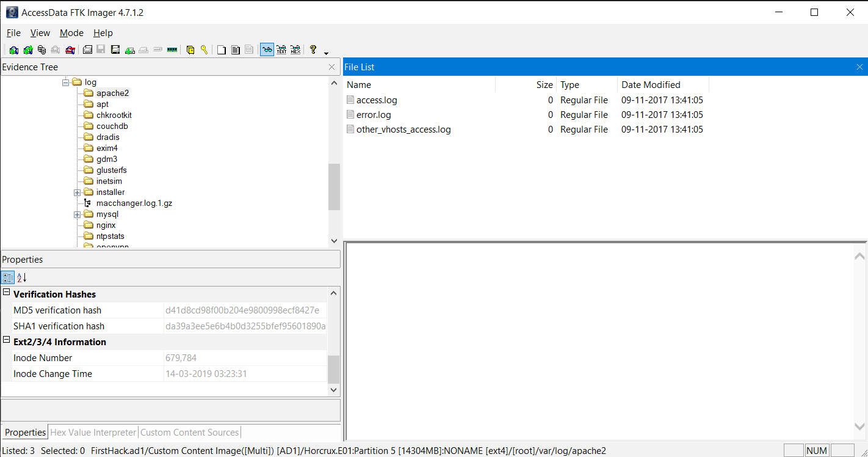
Task: Collapse the log folder node
Action: click(65, 82)
